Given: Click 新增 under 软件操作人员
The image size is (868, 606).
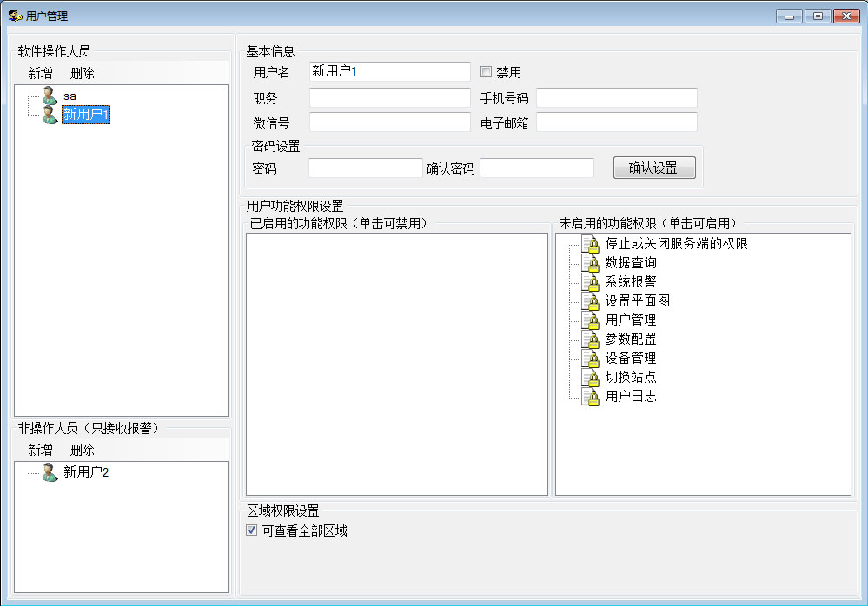Looking at the screenshot, I should click(x=41, y=73).
